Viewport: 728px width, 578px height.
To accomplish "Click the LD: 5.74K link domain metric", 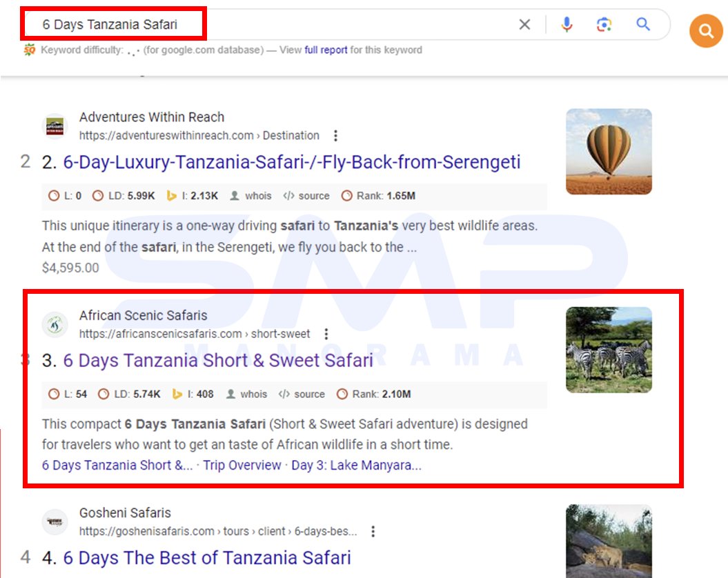I will 129,394.
